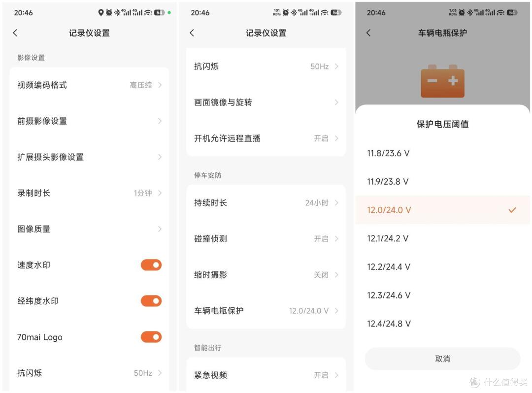The height and width of the screenshot is (393, 532).
Task: Pick 12.2/24.4 V voltage threshold
Action: pos(442,267)
